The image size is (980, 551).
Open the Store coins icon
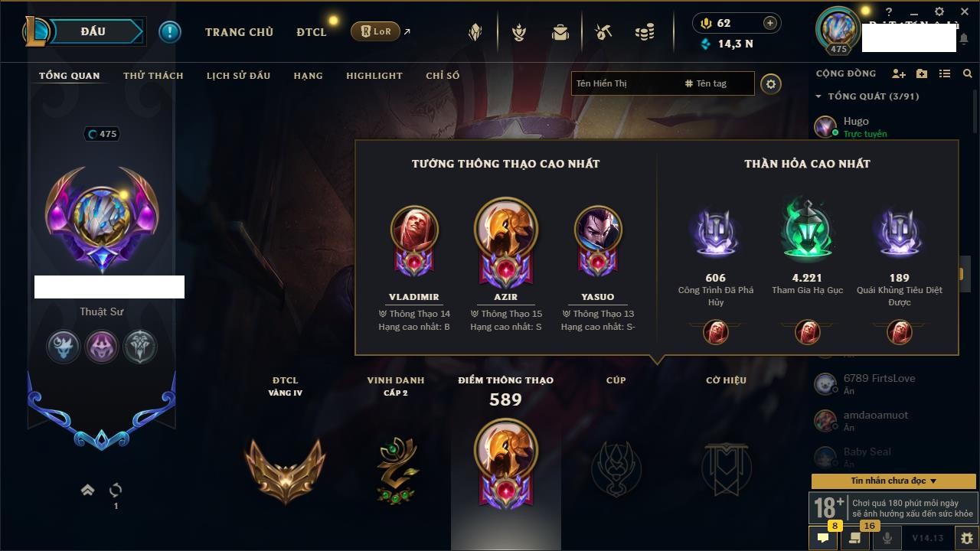[x=645, y=33]
